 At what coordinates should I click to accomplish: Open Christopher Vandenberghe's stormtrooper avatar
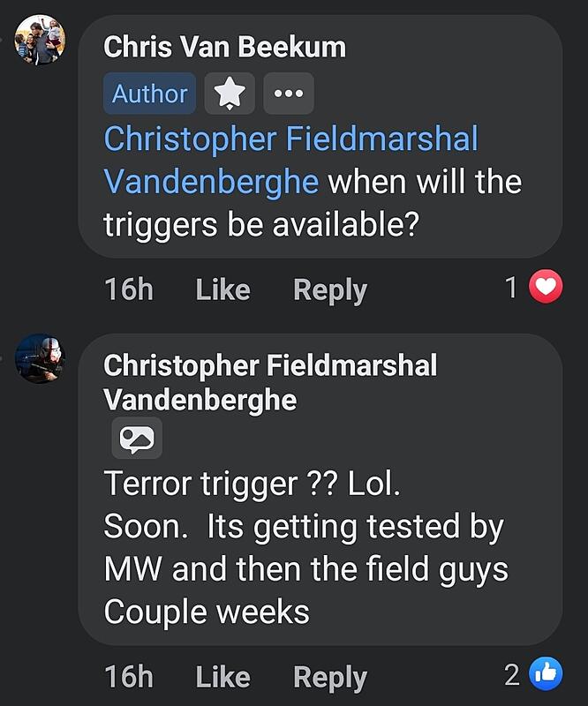[x=40, y=358]
